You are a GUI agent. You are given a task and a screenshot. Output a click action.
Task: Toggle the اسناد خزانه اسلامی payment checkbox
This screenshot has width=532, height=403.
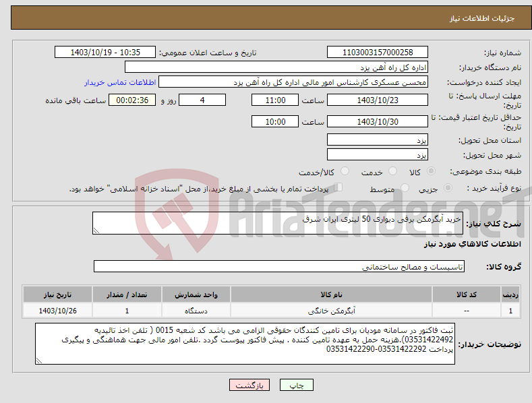tap(338, 187)
